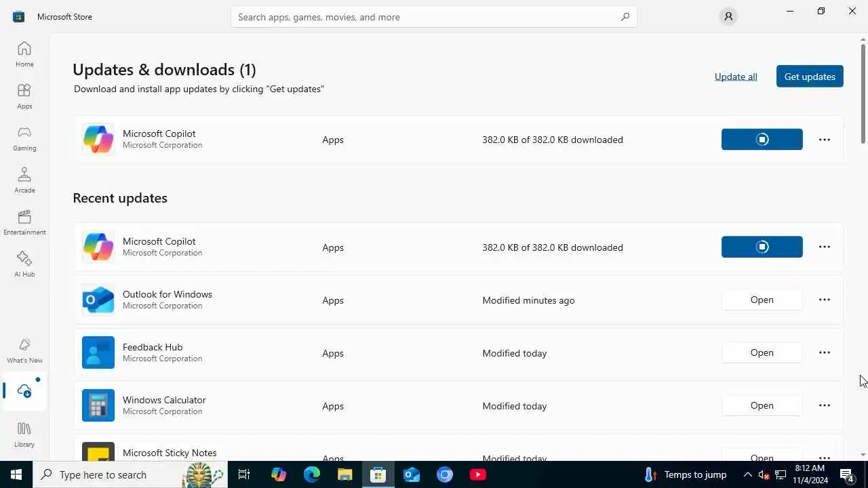868x488 pixels.
Task: Open Copilot from the taskbar
Action: coord(279,474)
